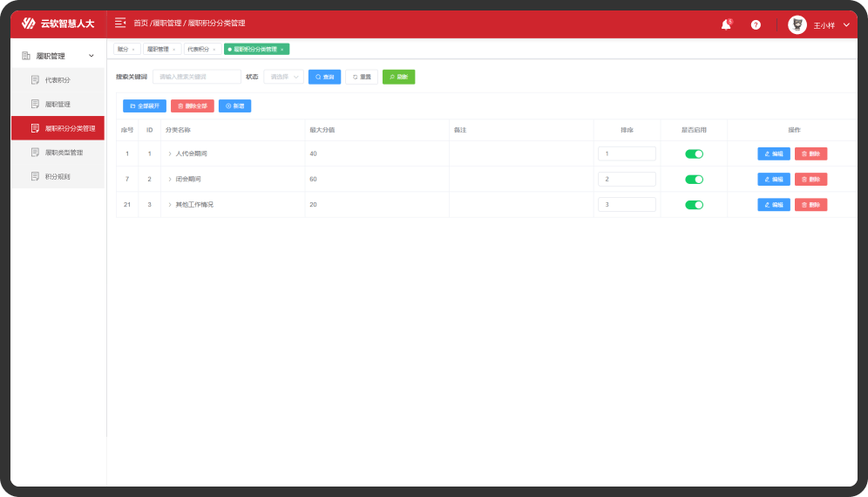
Task: Click the 云软智慧人大 logo icon
Action: click(x=29, y=24)
